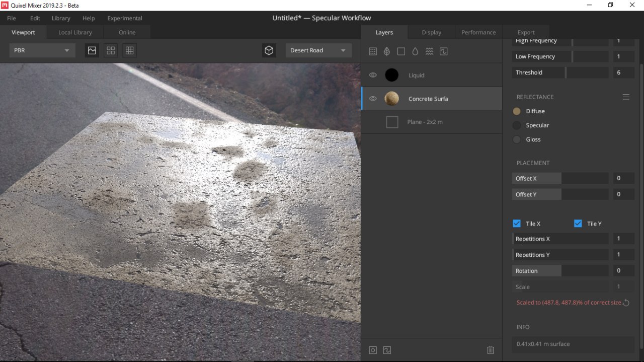Switch to the Online tab

click(127, 32)
